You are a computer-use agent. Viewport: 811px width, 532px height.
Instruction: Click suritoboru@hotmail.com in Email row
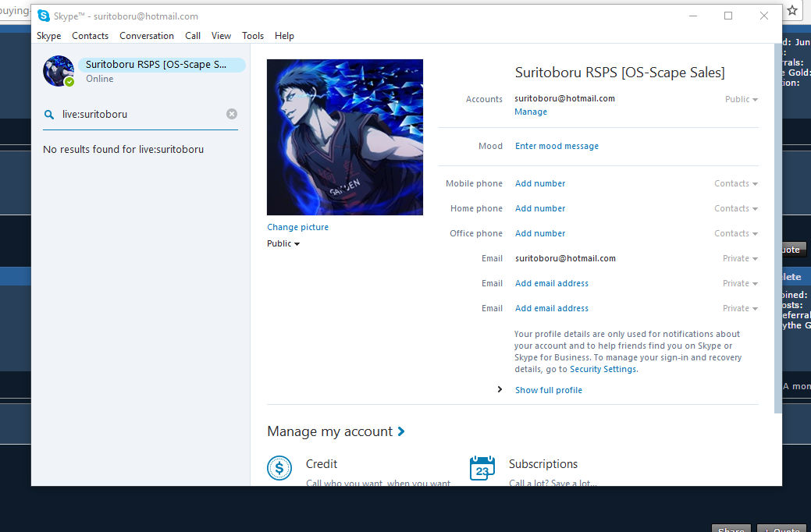click(565, 258)
